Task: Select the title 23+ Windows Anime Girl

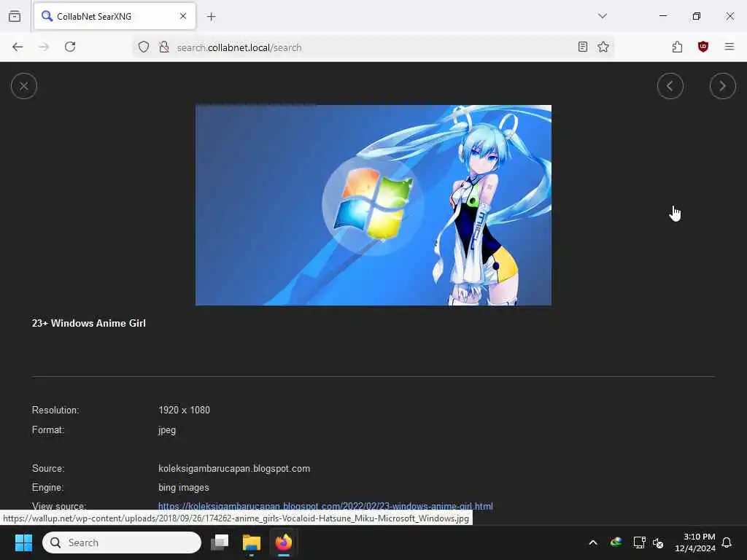Action: click(88, 323)
